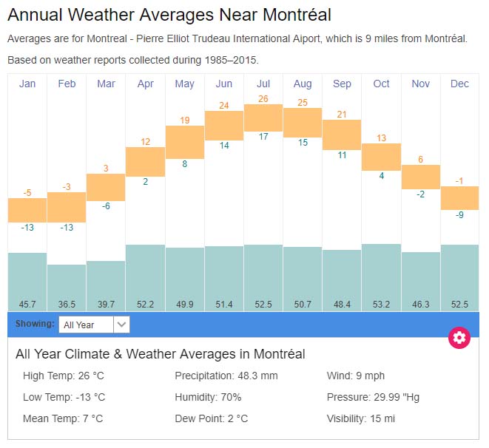The width and height of the screenshot is (489, 448).
Task: Open the Showing period dropdown
Action: 87,324
